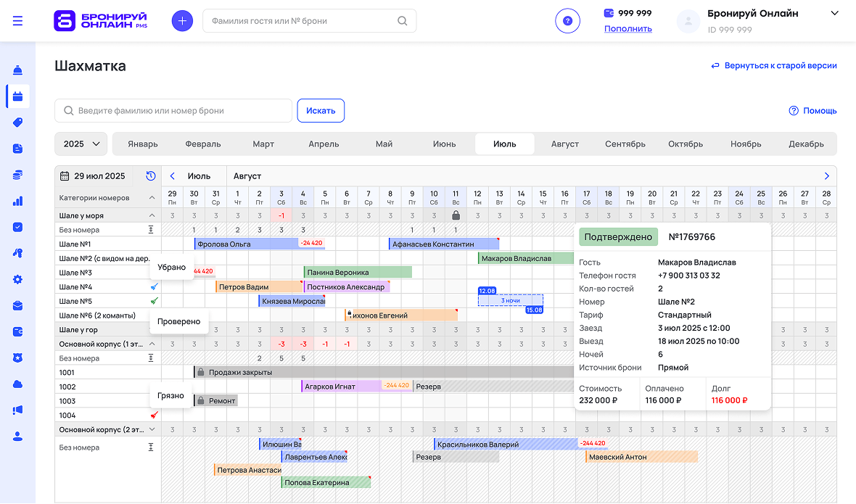
Task: Open the reception bell sidebar icon
Action: pyautogui.click(x=17, y=70)
